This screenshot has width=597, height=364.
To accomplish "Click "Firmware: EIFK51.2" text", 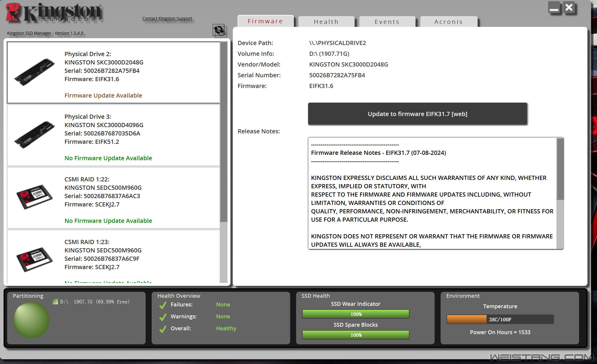I will (92, 142).
